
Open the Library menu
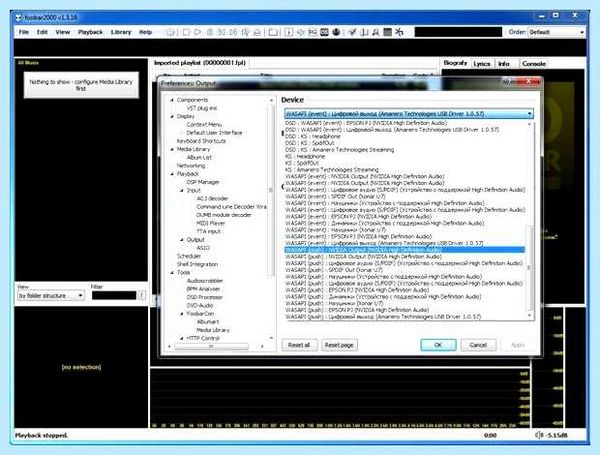(x=121, y=32)
